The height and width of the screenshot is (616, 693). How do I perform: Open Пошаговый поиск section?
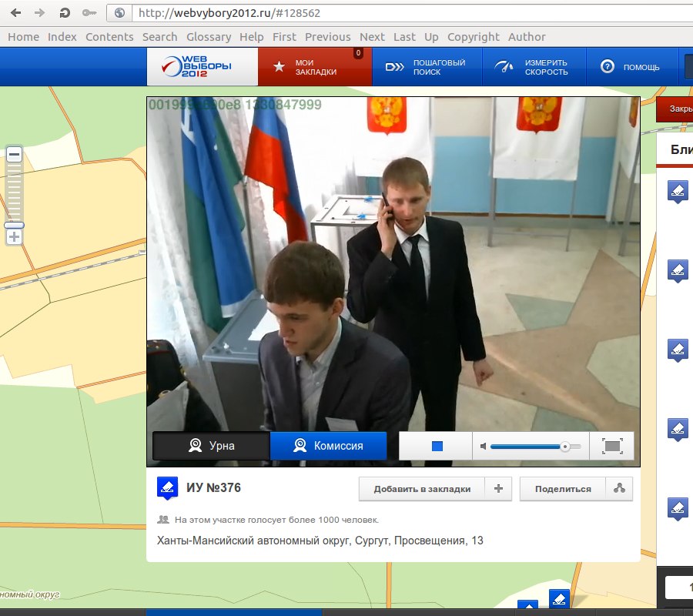coord(427,67)
